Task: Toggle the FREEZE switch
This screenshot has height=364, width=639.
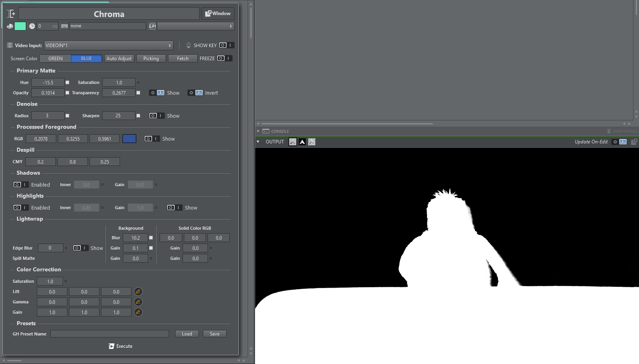Action: click(x=225, y=58)
